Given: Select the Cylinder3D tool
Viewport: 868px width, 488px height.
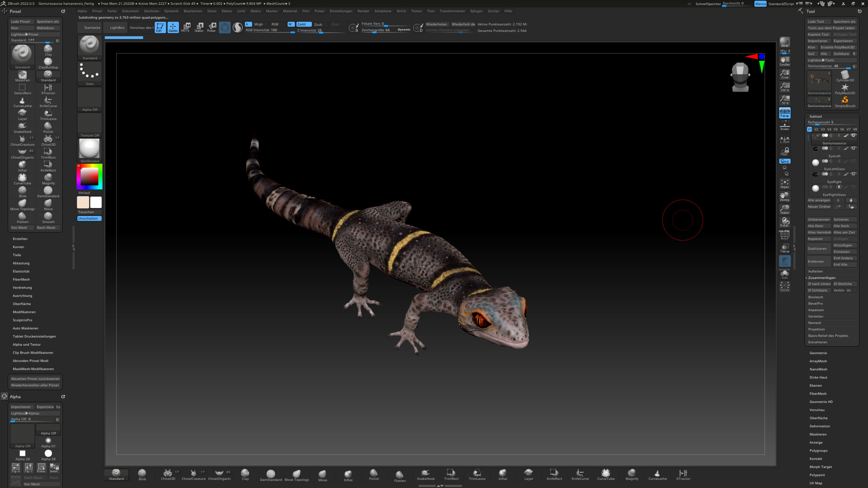Looking at the screenshot, I should pos(845,76).
